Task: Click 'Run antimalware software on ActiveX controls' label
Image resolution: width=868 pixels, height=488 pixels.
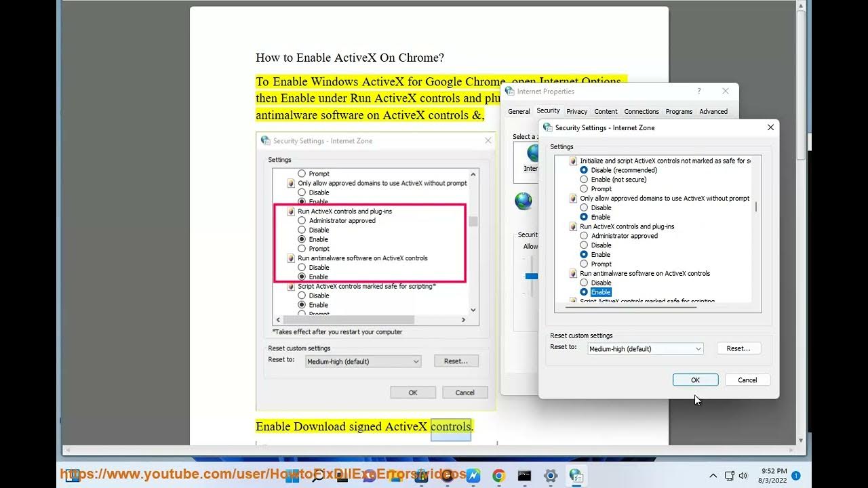Action: pos(645,273)
